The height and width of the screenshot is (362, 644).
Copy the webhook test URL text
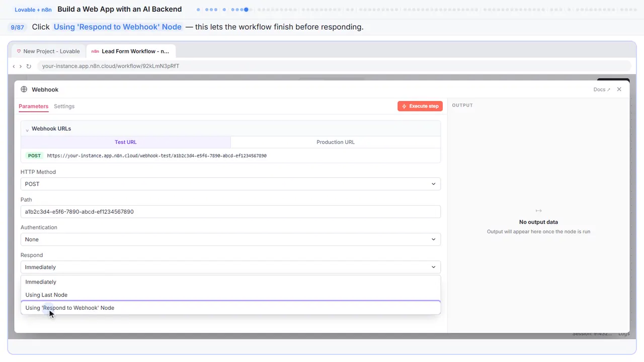point(156,156)
